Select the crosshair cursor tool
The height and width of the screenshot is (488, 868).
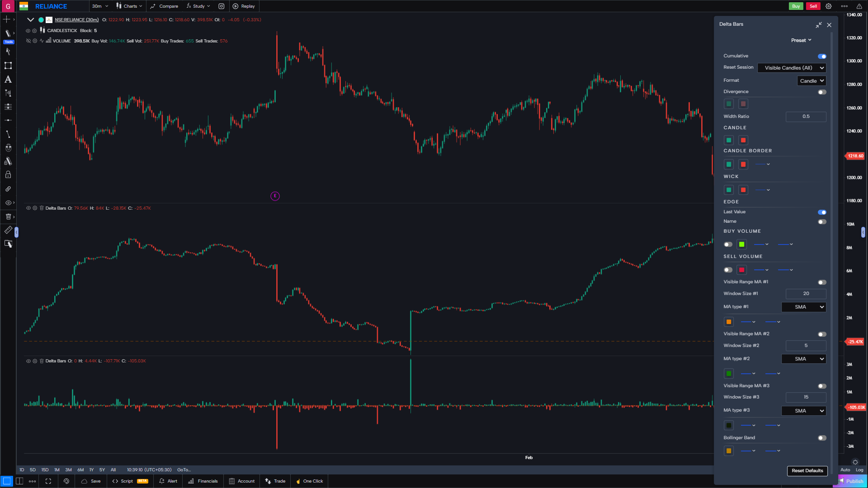(8, 19)
